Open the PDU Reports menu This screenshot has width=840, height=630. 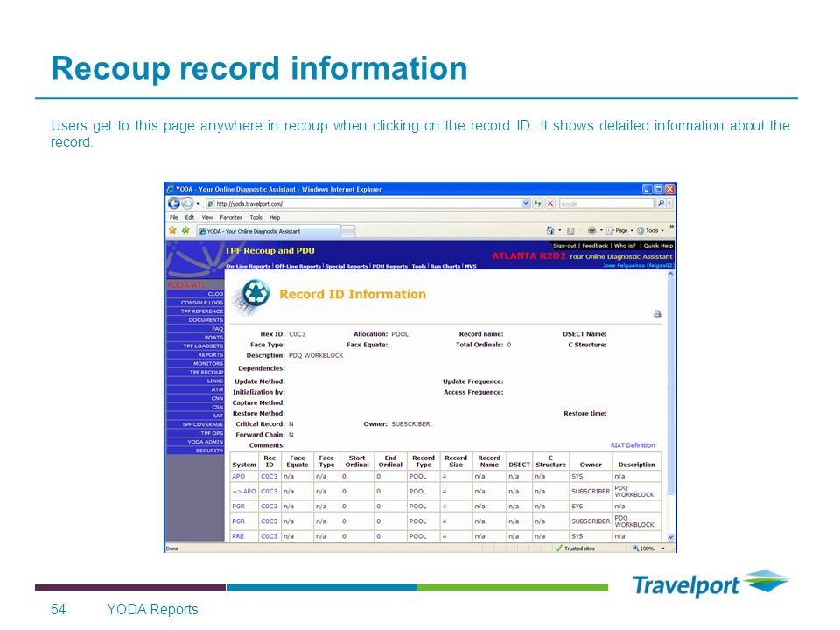390,266
